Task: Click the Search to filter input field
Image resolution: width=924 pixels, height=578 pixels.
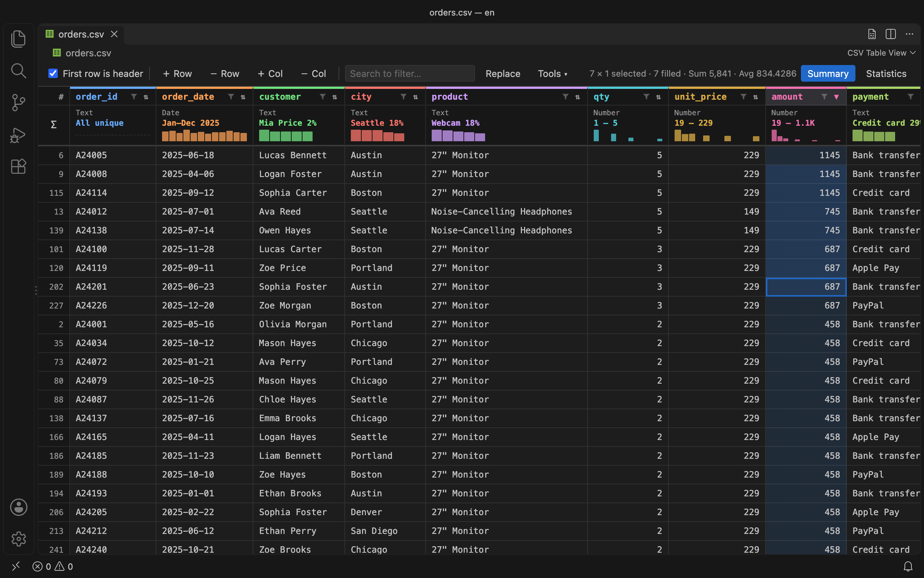Action: tap(410, 73)
